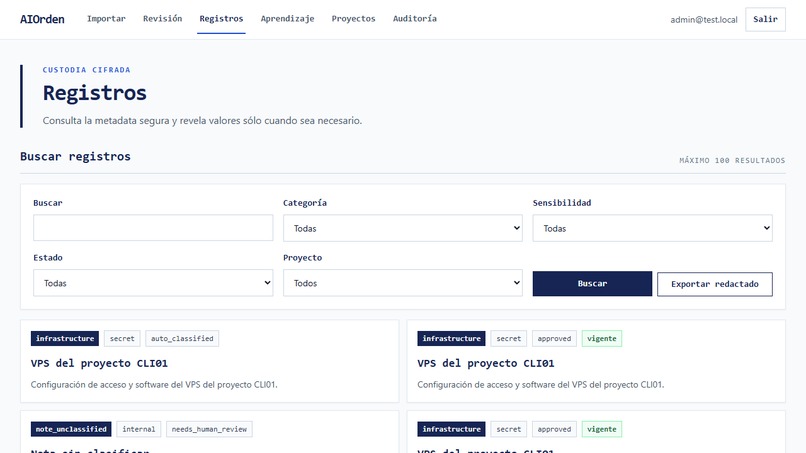806x453 pixels.
Task: Click admin@test.local account text
Action: (704, 20)
